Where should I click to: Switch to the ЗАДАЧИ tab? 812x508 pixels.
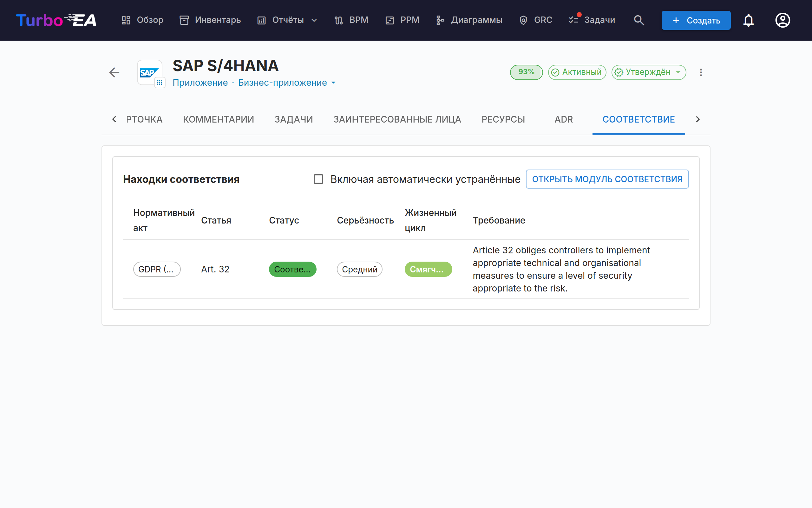coord(294,119)
